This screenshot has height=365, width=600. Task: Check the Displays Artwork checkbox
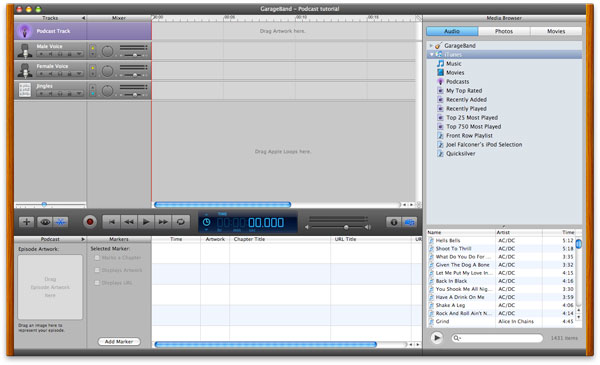pos(97,270)
